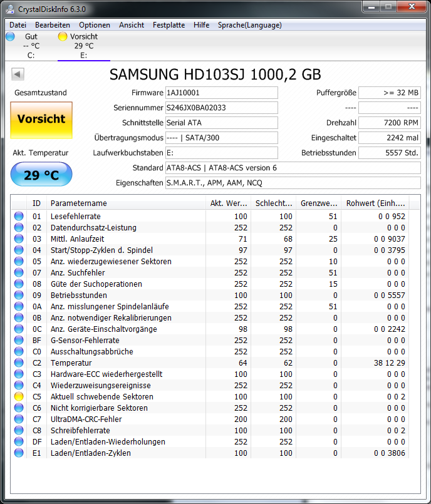Click the Standard field ATA8-ACS
Screen dimensions: 431x504
[x=293, y=168]
